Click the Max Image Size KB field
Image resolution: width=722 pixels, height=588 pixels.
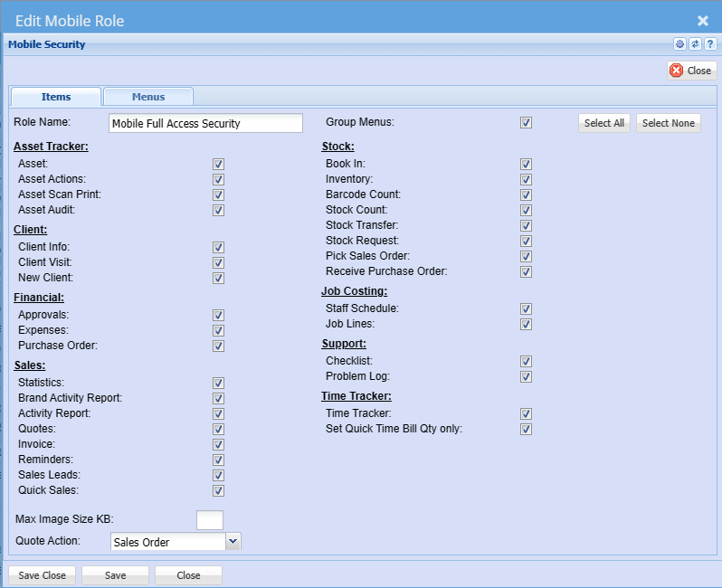pos(209,519)
